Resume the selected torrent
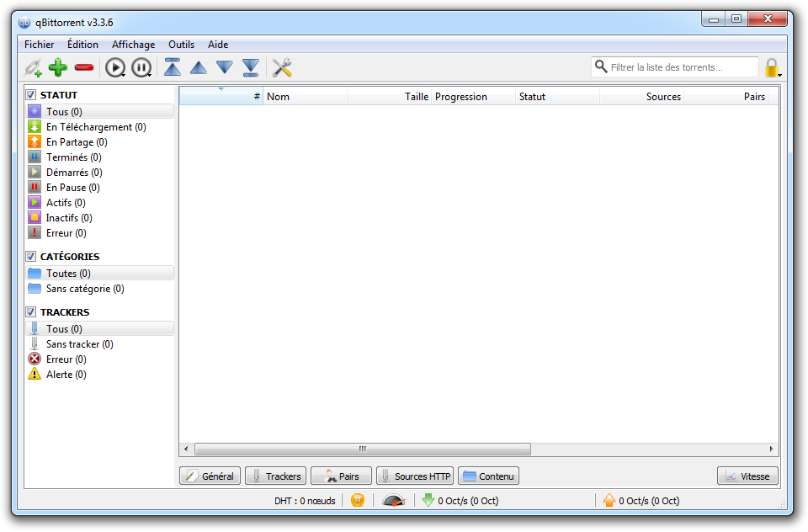This screenshot has height=532, width=808. (x=114, y=67)
